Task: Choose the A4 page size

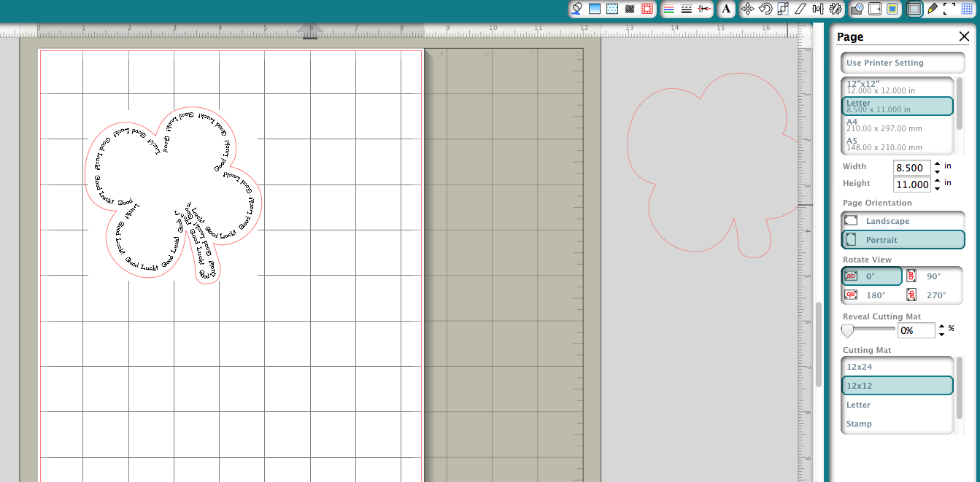Action: 898,125
